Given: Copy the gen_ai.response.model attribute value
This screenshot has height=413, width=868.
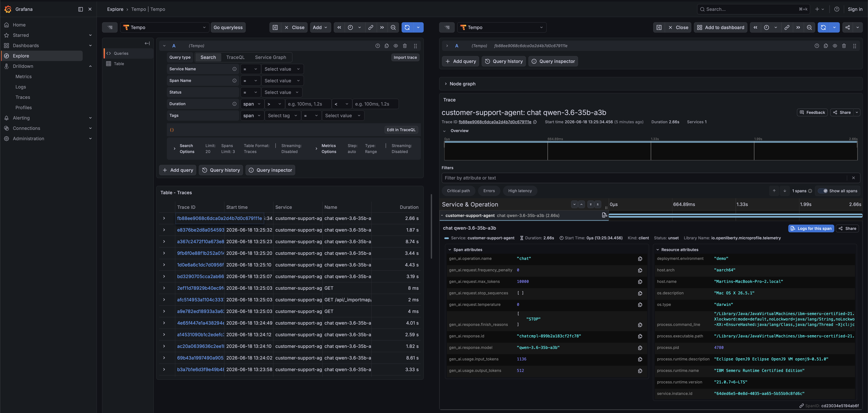Looking at the screenshot, I should [x=640, y=348].
